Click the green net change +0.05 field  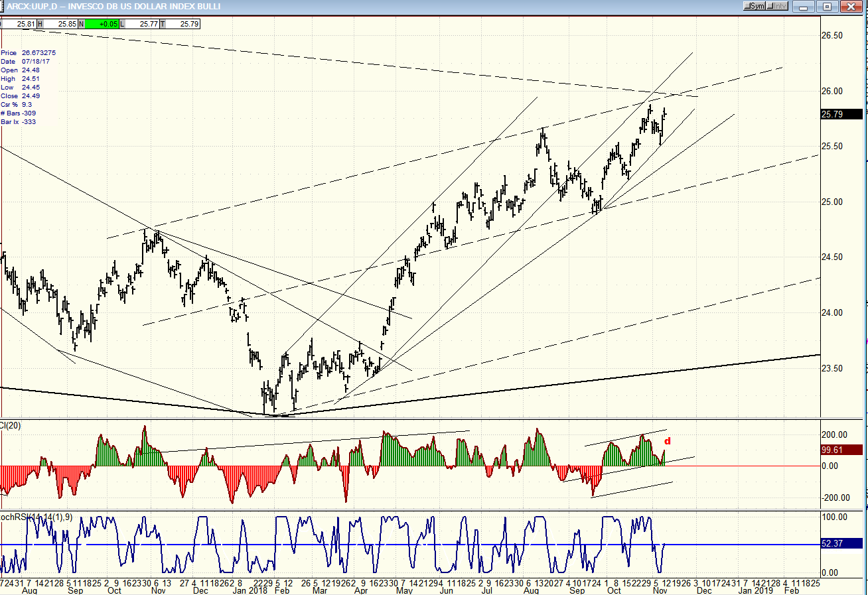coord(102,24)
